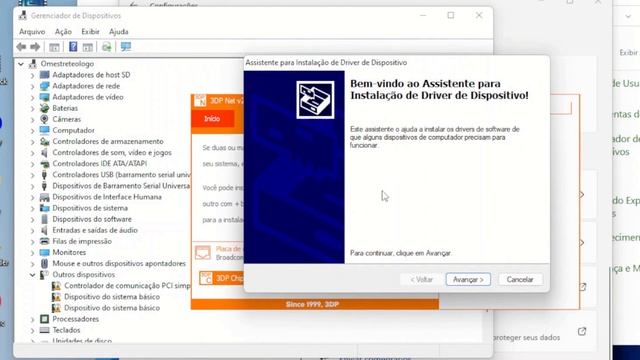Select Controladores de som, vídeo e jogos
Screen dimensions: 640x360
(112, 152)
